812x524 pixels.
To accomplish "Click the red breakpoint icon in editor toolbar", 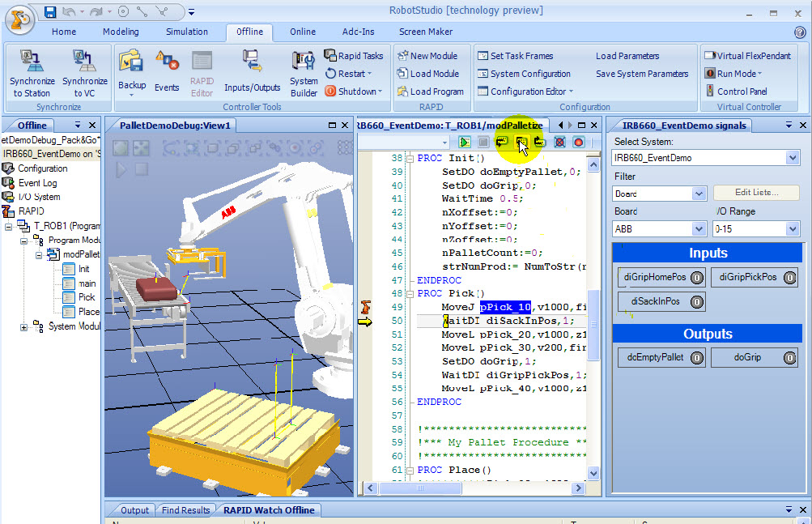I will [578, 142].
